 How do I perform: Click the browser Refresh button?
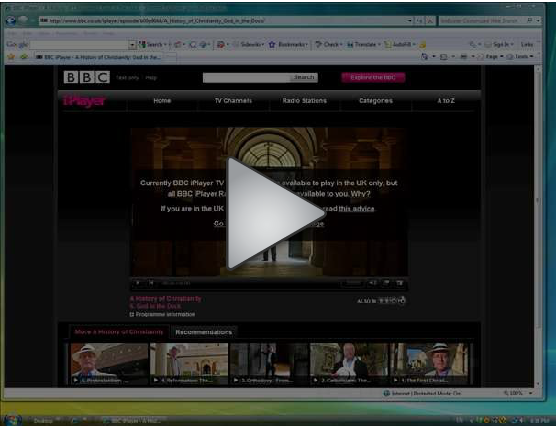coord(420,21)
